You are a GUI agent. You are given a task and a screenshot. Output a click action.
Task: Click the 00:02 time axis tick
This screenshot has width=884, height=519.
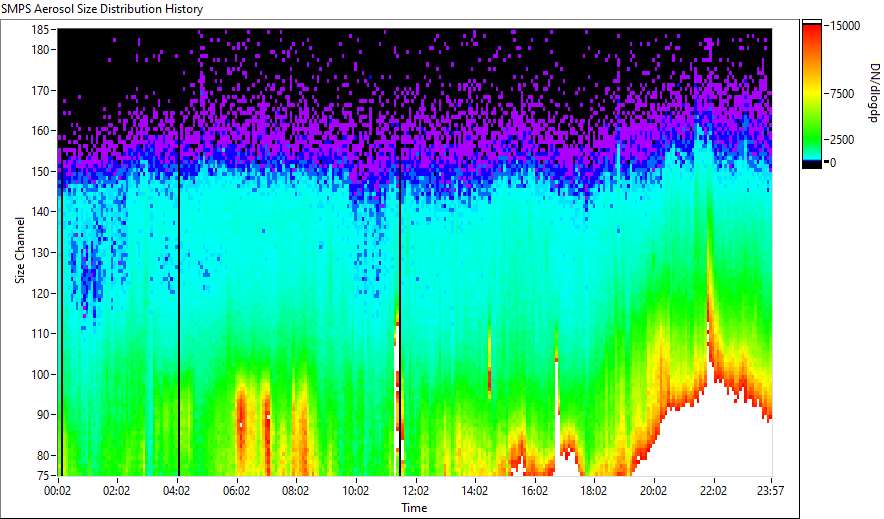(58, 491)
